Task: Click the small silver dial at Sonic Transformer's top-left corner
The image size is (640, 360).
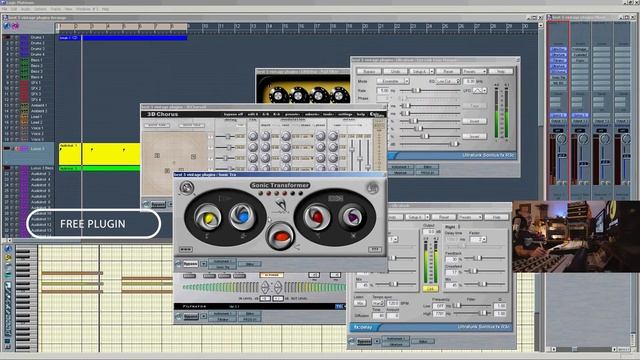Action: (187, 188)
